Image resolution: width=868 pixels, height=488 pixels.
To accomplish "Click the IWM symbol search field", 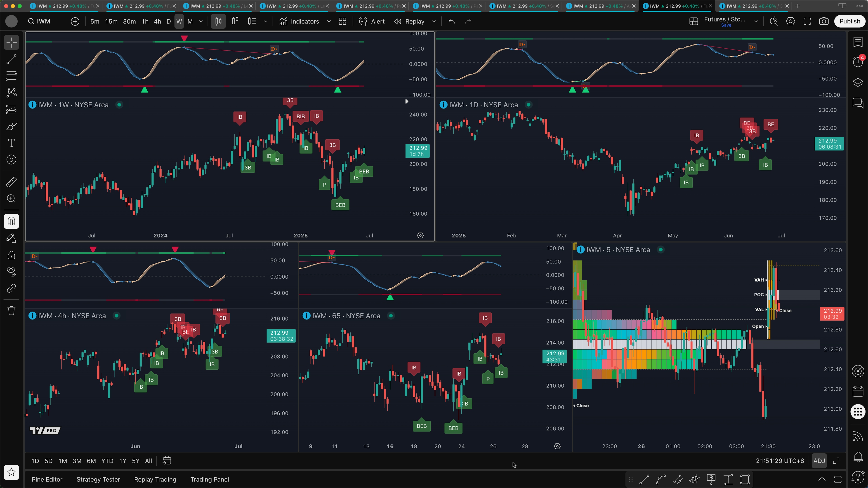I will click(44, 21).
